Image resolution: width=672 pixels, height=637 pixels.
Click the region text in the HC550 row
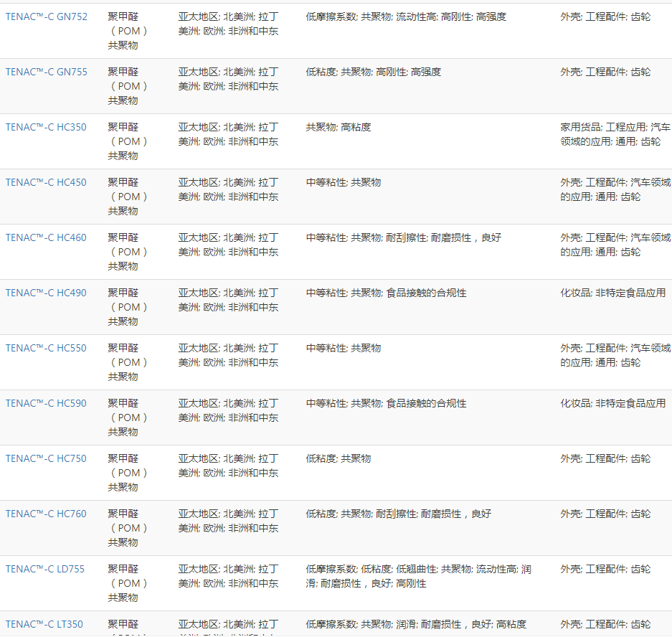point(228,355)
